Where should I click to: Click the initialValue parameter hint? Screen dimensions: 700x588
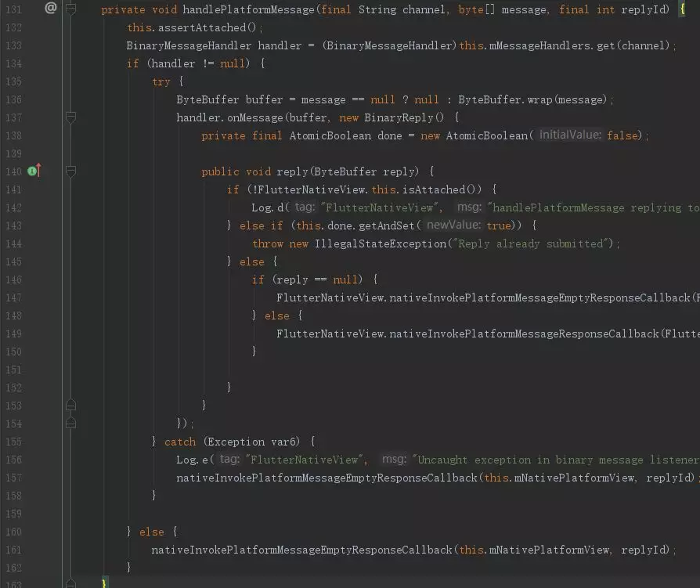click(x=570, y=135)
